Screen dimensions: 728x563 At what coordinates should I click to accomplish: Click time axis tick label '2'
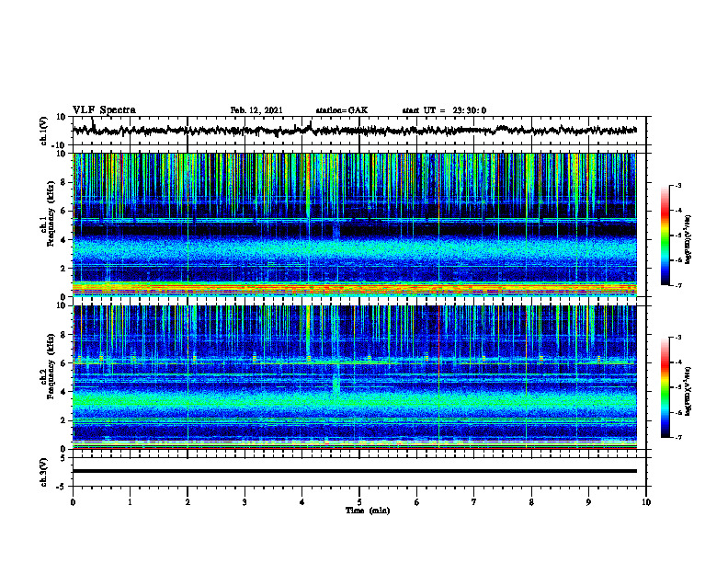click(x=188, y=502)
